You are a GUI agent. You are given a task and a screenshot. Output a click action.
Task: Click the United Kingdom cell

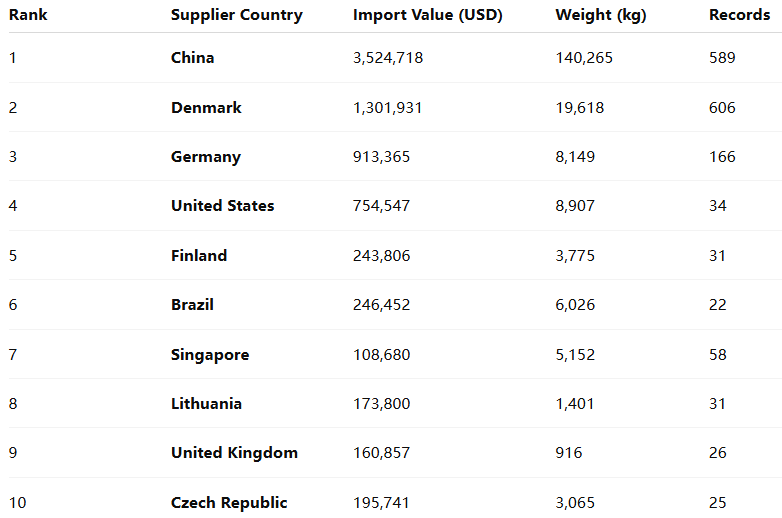point(234,453)
